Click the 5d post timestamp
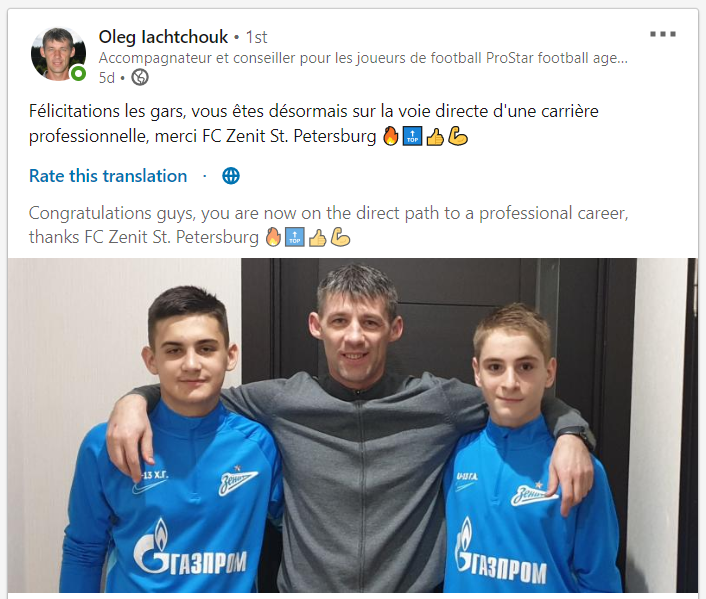The width and height of the screenshot is (706, 599). pos(107,77)
